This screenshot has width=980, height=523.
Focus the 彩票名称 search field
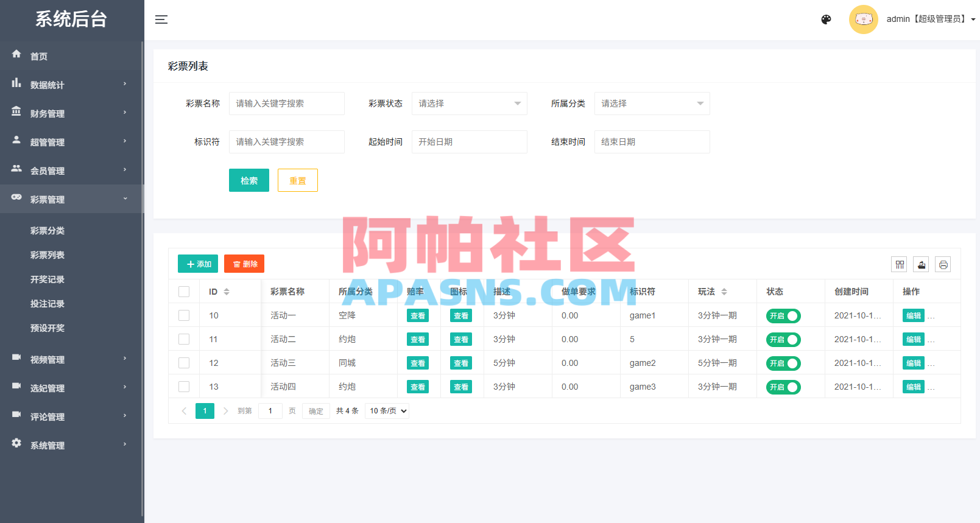(x=287, y=104)
